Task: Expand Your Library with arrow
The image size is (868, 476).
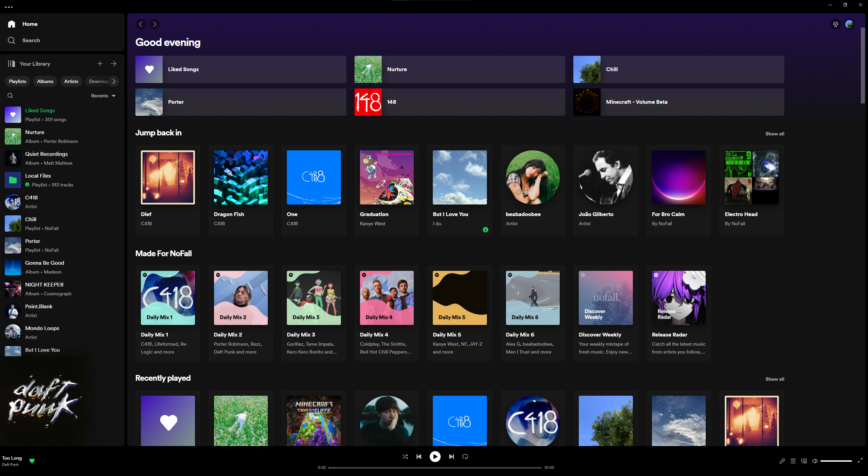Action: (114, 64)
